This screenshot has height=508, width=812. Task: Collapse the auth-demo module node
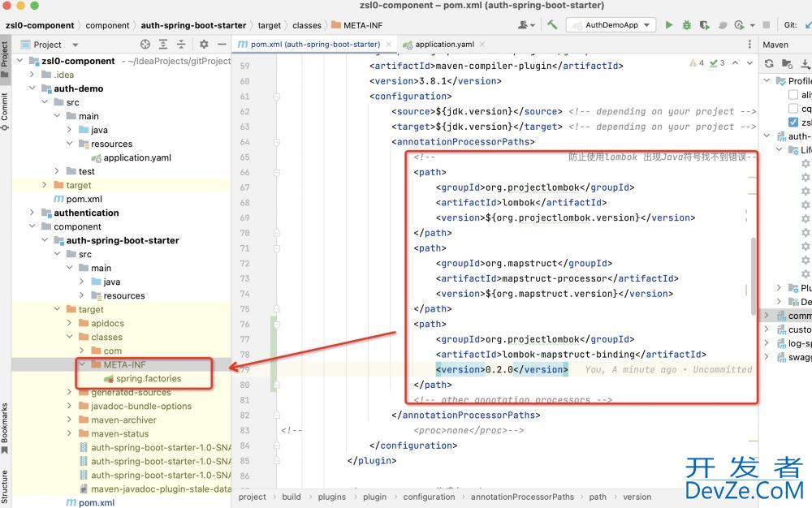[32, 88]
